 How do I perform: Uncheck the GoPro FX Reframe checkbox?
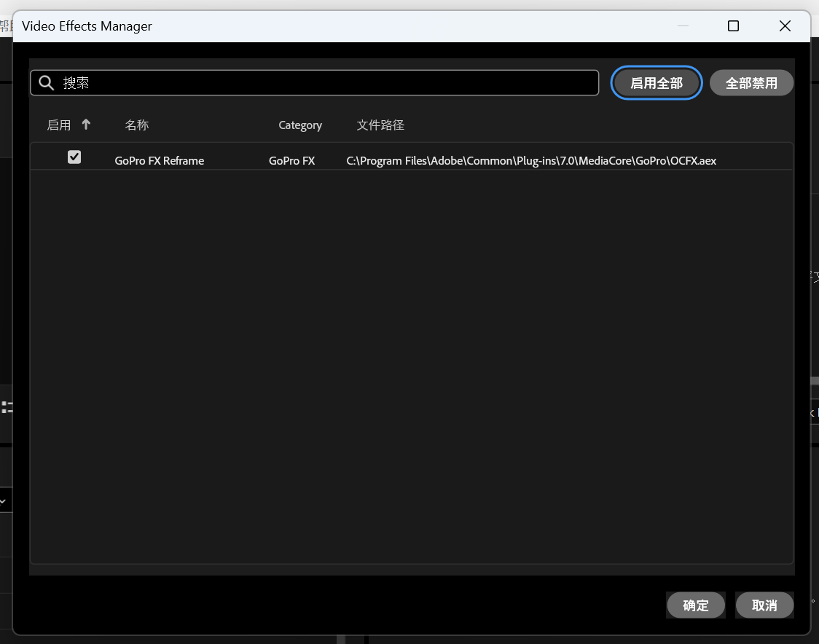(x=74, y=157)
